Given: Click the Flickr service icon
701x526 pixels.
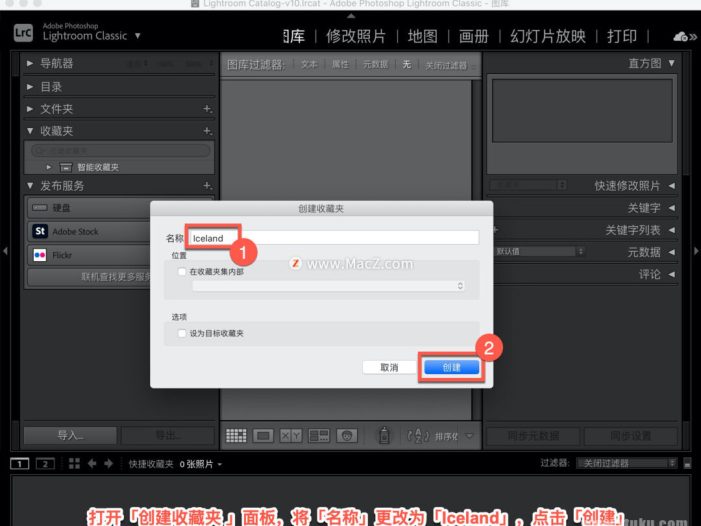Looking at the screenshot, I should tap(40, 255).
